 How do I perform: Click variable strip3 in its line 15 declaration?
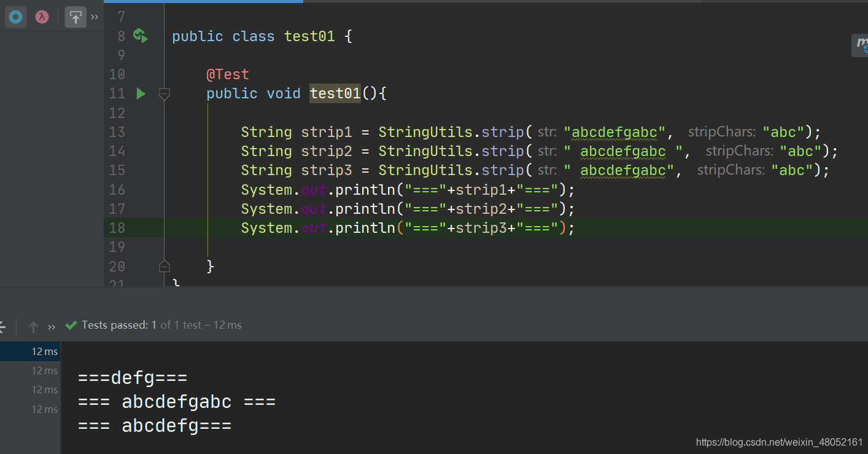point(327,170)
